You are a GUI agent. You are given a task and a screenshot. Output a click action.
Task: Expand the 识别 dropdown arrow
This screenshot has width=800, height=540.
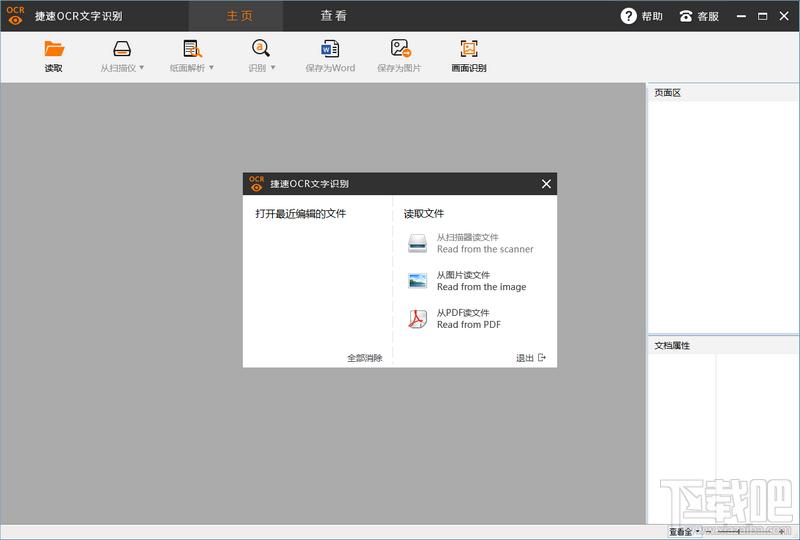(273, 67)
